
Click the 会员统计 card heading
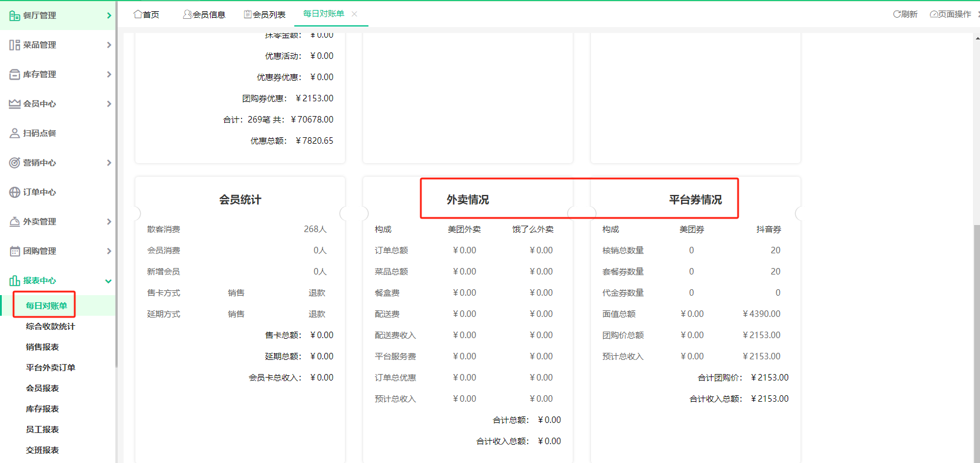click(x=240, y=200)
